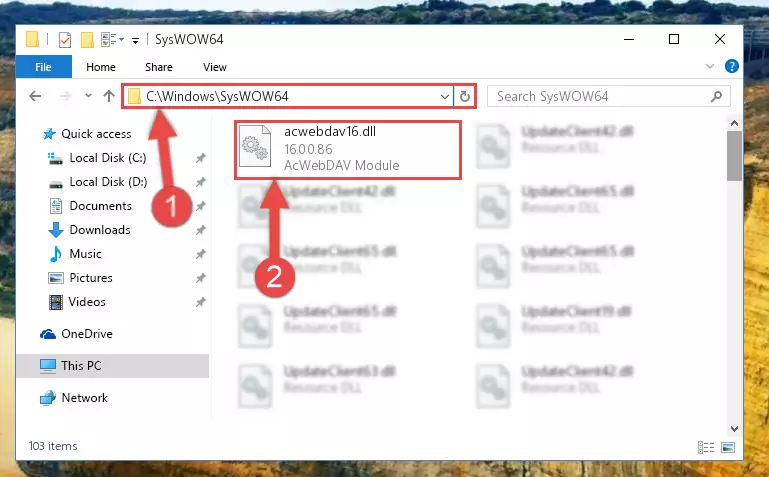Open Pictures in navigation pane

[91, 278]
